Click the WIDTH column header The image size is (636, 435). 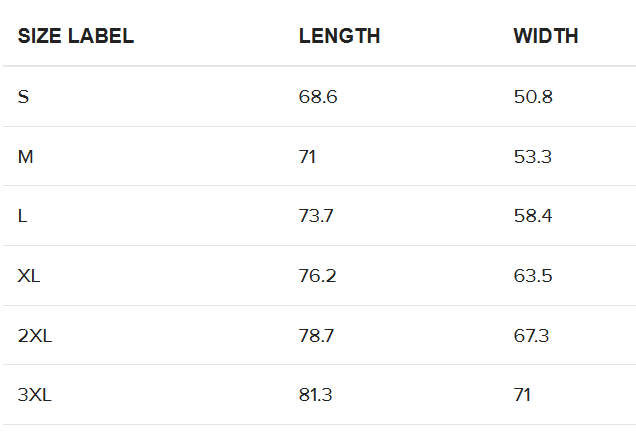(546, 36)
